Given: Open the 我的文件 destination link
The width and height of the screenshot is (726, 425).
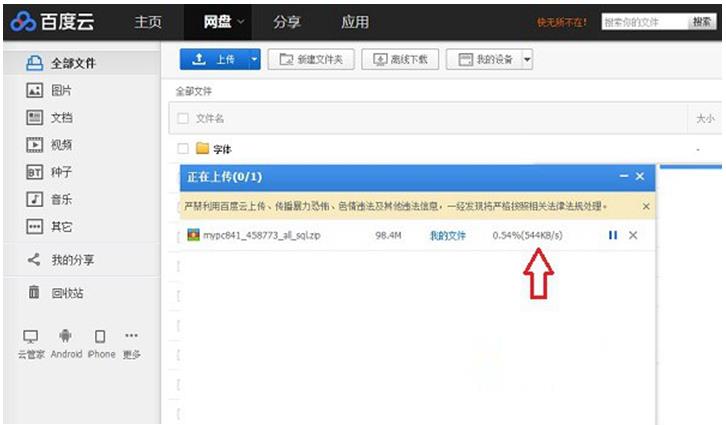Looking at the screenshot, I should (x=448, y=236).
